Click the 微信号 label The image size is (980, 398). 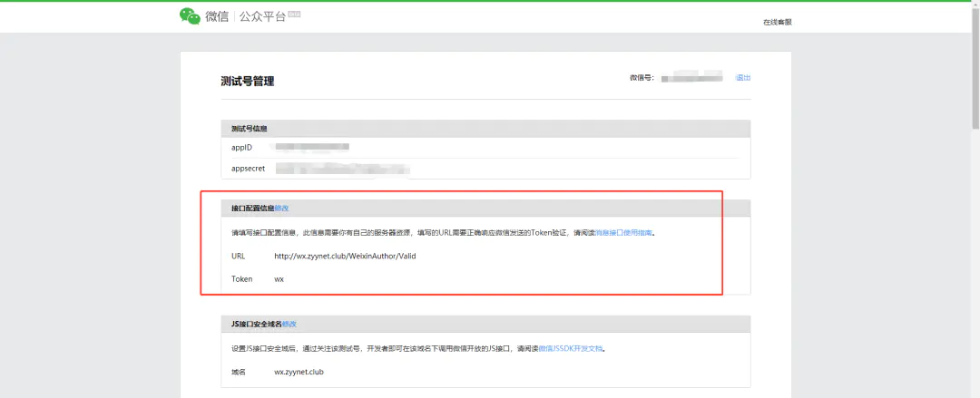click(x=642, y=78)
